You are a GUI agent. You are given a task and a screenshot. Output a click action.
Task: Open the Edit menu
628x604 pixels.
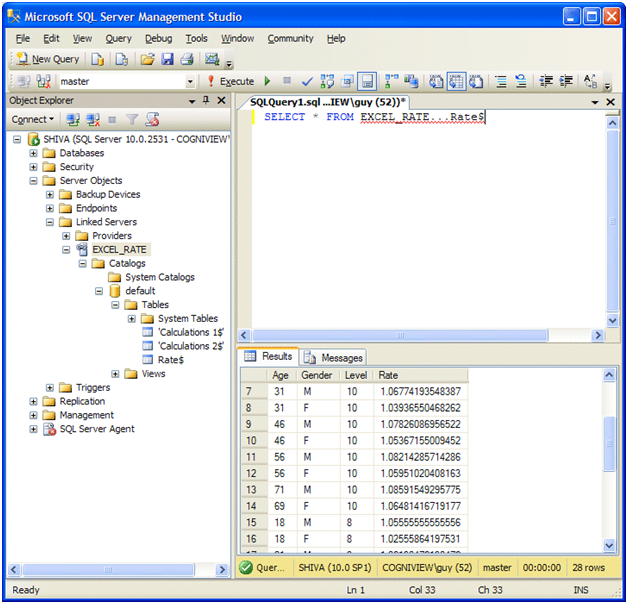click(x=51, y=38)
